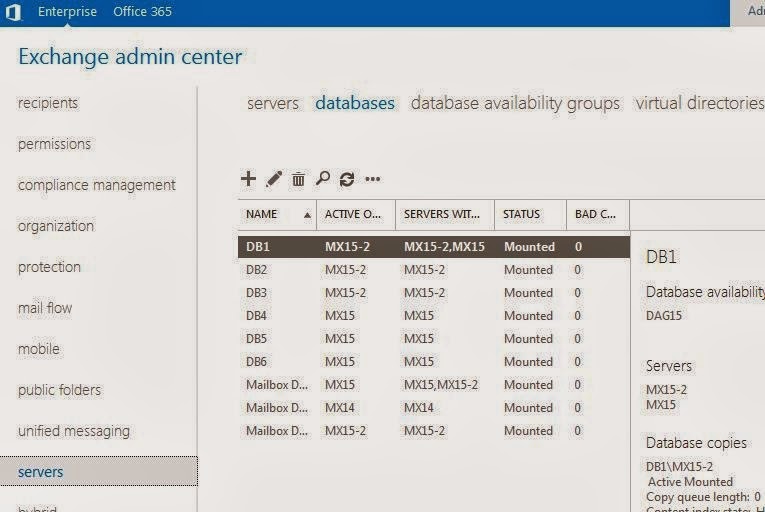Viewport: 765px width, 512px height.
Task: Click the delete trash can icon
Action: click(x=298, y=180)
